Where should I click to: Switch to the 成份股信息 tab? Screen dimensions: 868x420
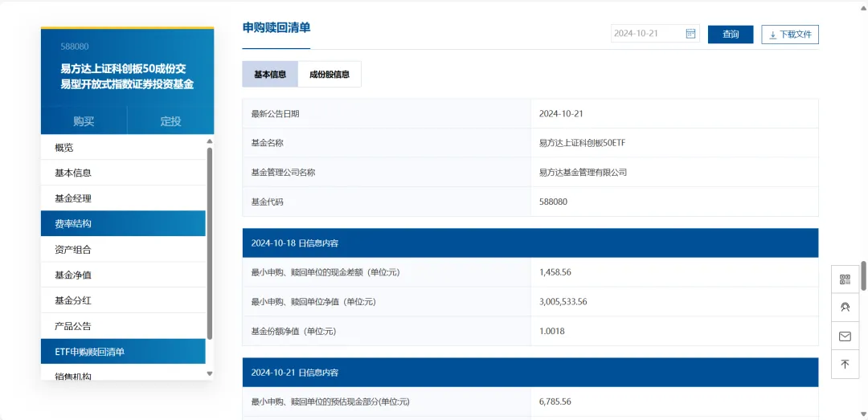tap(330, 74)
